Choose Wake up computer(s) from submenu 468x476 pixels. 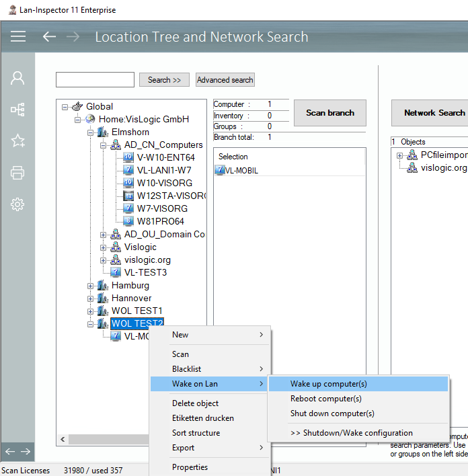pyautogui.click(x=328, y=384)
